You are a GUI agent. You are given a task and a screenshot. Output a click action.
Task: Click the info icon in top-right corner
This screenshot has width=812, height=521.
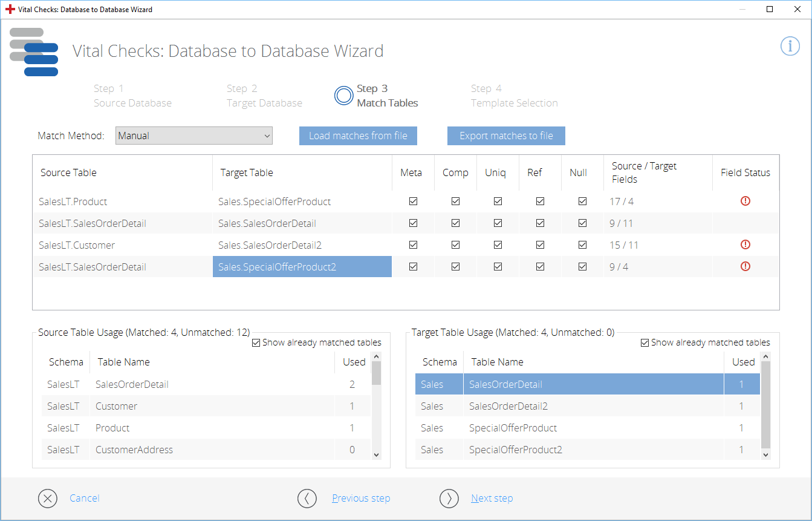pos(790,46)
